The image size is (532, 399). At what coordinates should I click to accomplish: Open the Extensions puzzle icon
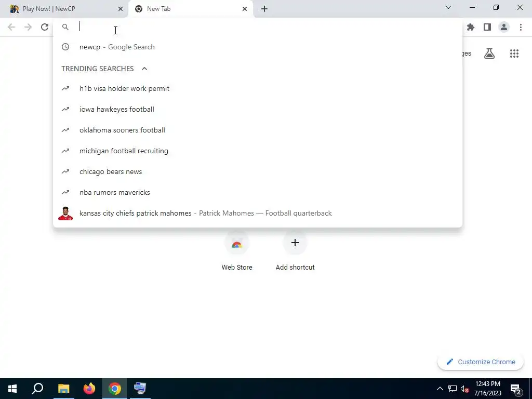pyautogui.click(x=470, y=27)
